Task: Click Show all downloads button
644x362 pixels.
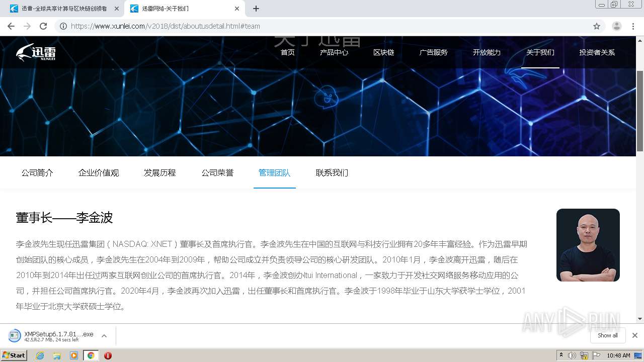Action: [x=608, y=335]
